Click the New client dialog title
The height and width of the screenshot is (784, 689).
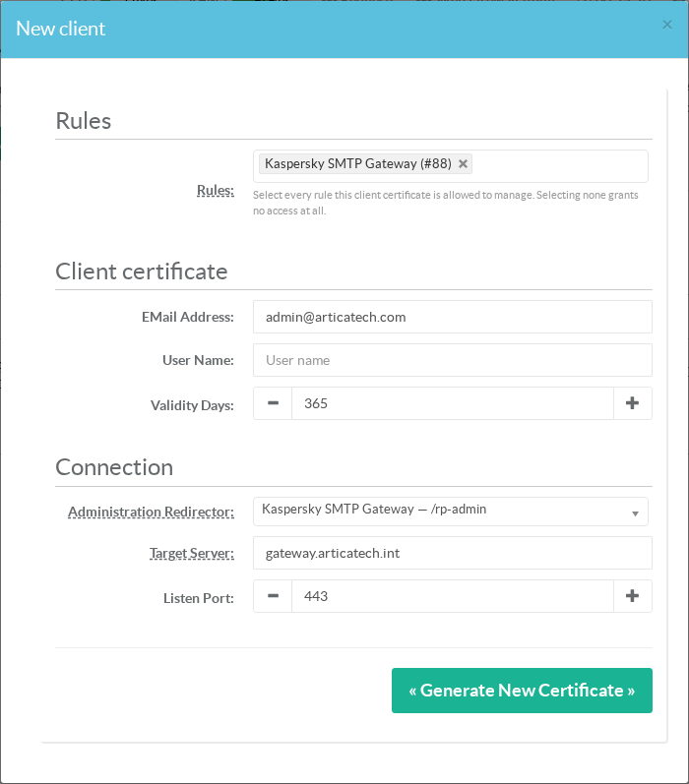tap(61, 29)
